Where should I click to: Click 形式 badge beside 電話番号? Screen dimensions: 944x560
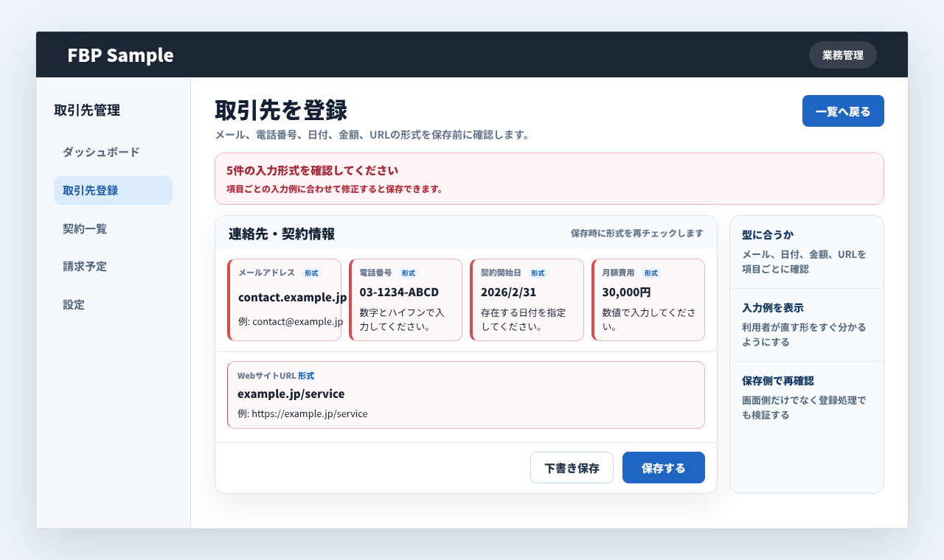[x=409, y=273]
